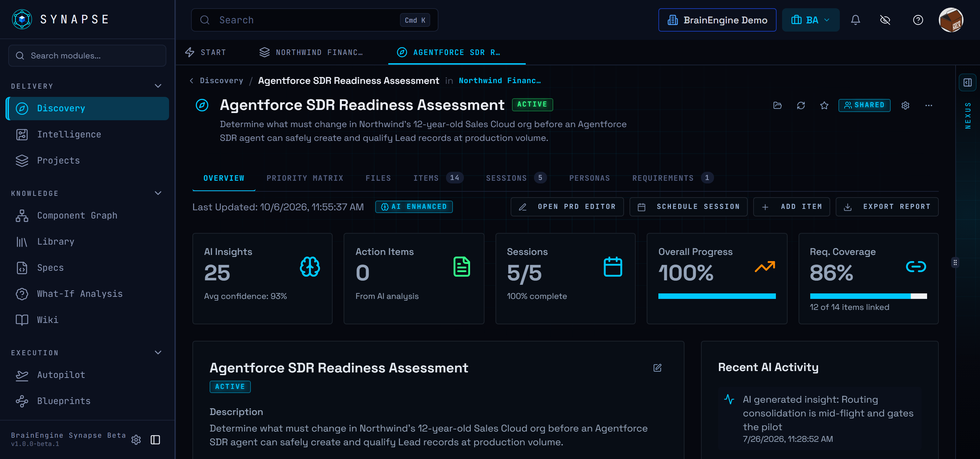
Task: Click the Shared badge button
Action: coord(864,105)
